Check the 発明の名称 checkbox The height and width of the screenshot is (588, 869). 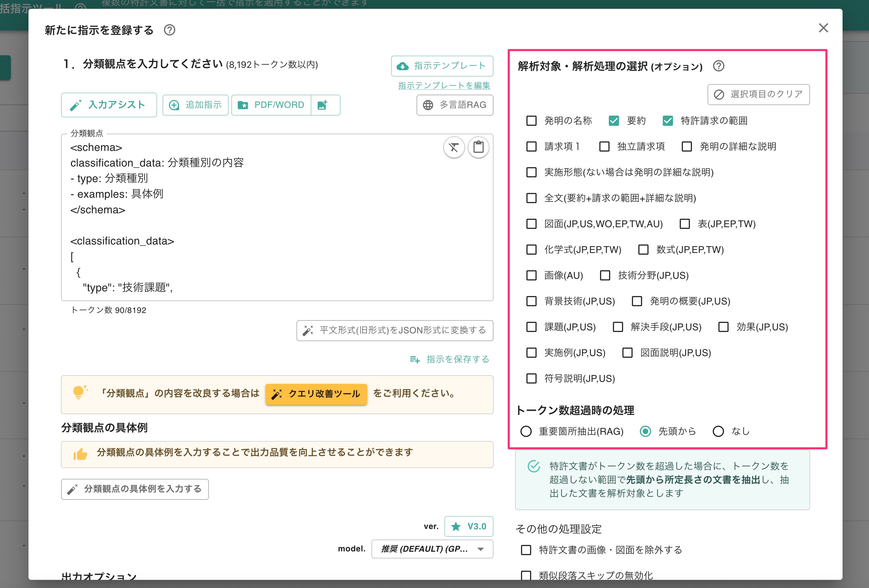(x=531, y=121)
